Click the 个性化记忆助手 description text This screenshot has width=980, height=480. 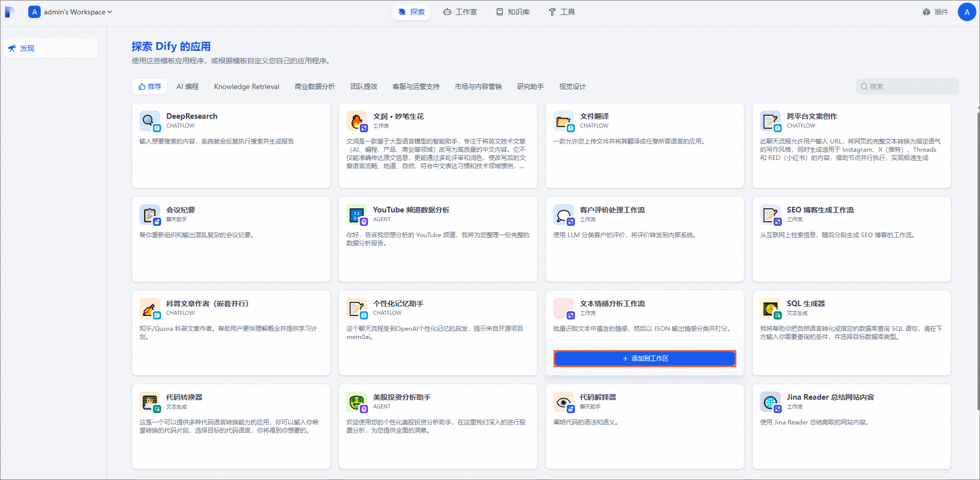(x=435, y=333)
